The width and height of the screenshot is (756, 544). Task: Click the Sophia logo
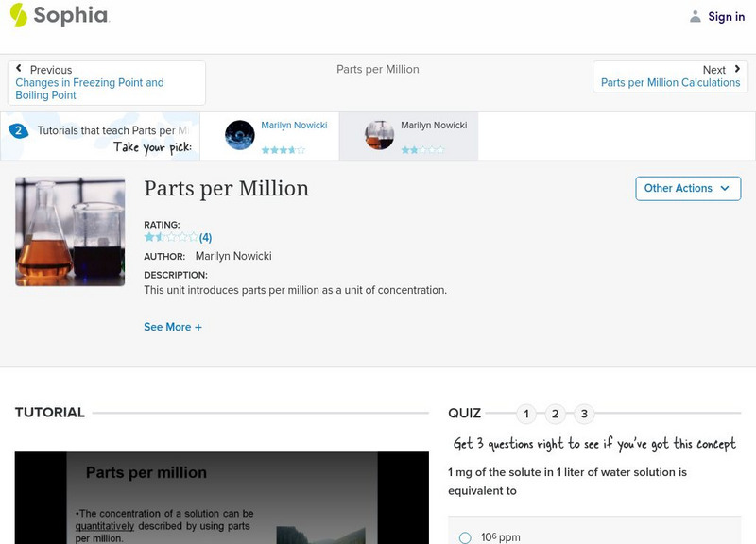click(57, 16)
